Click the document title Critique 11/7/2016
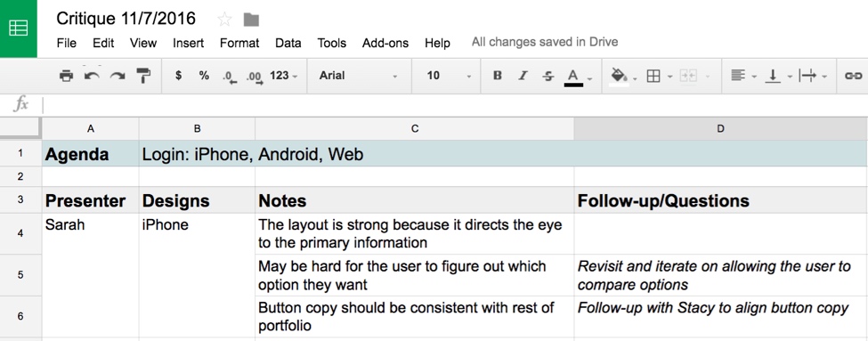868x341 pixels. pyautogui.click(x=126, y=19)
